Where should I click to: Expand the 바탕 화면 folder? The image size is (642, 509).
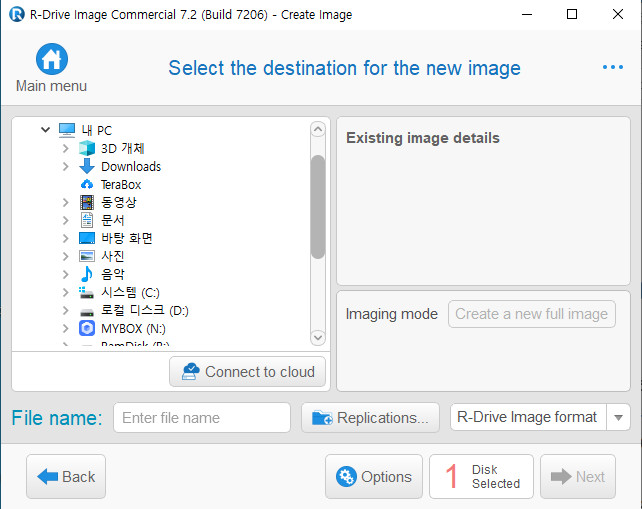(x=66, y=238)
